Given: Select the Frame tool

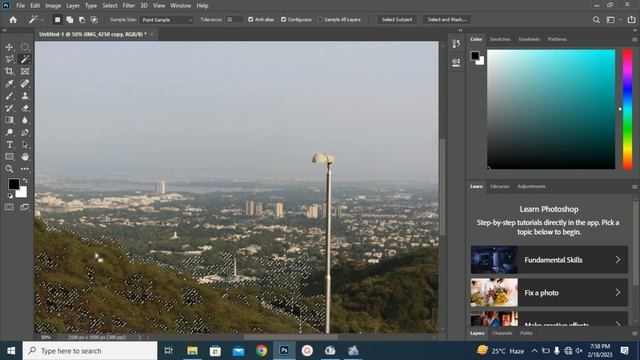Looking at the screenshot, I should tap(25, 71).
